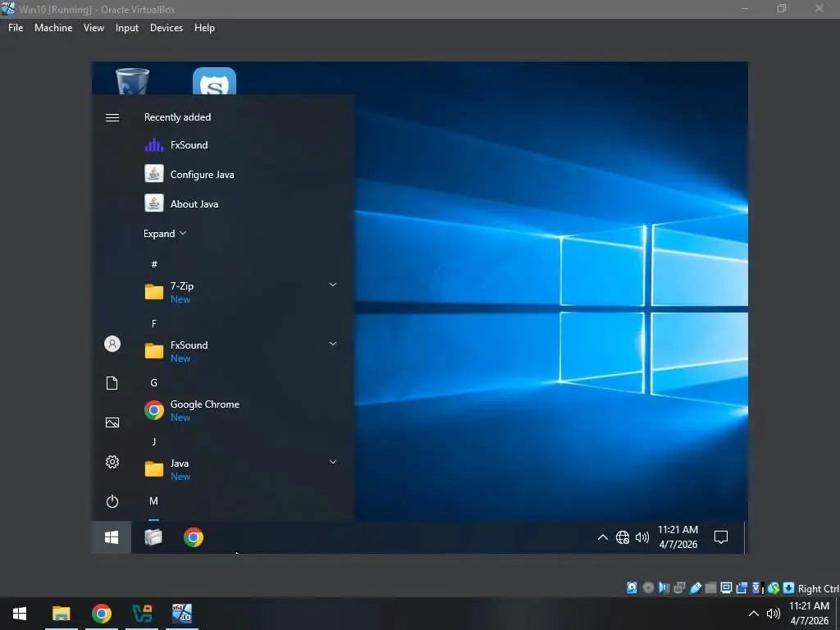Click the host volume speaker icon

(x=773, y=614)
